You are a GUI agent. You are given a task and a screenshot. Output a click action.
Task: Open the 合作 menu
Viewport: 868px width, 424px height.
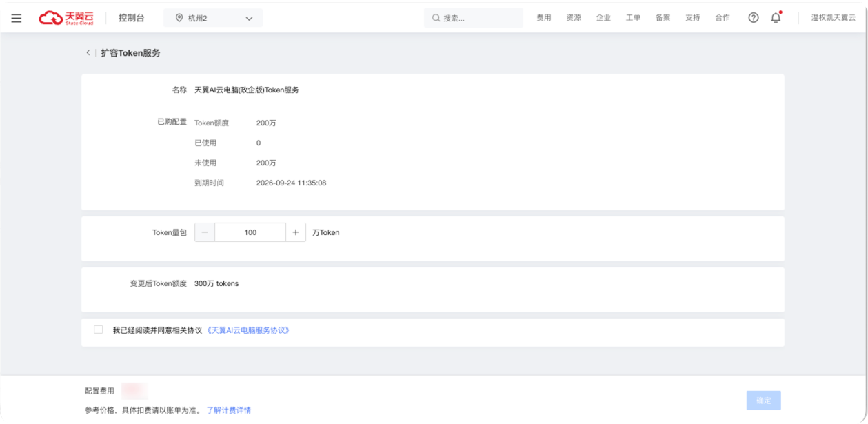[722, 18]
